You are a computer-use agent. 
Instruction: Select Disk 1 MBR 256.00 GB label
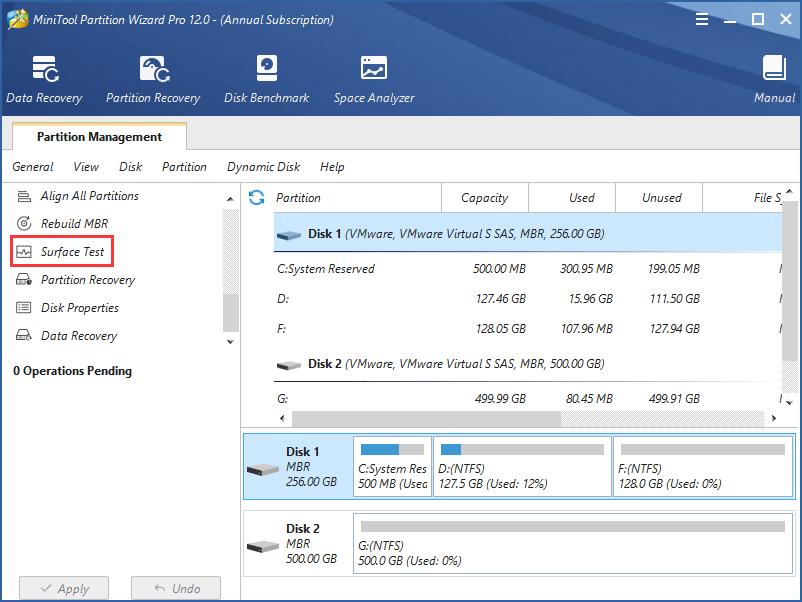(x=311, y=466)
